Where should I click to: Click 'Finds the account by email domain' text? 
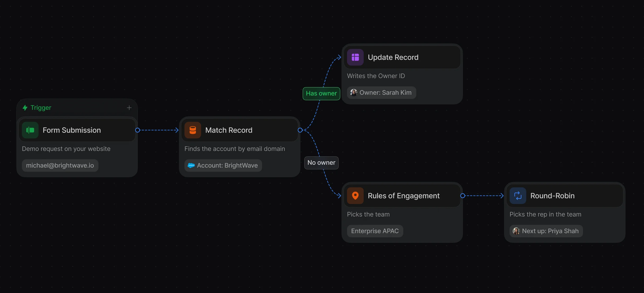click(x=235, y=149)
